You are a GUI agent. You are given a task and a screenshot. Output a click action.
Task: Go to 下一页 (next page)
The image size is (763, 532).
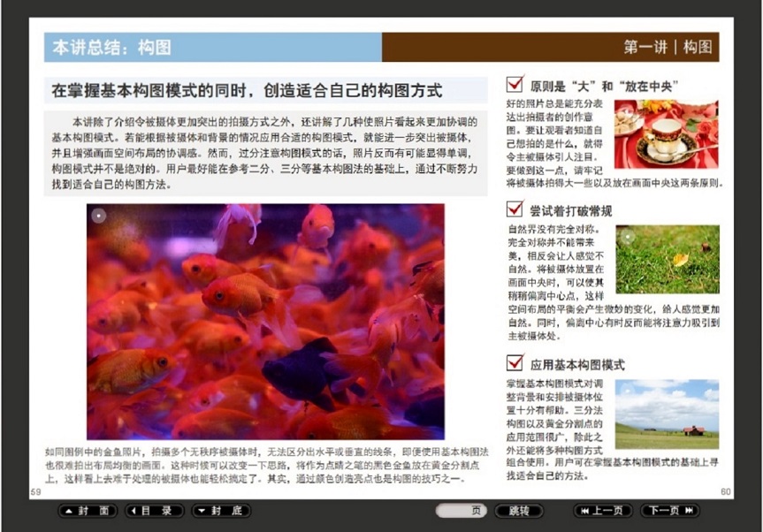coord(669,511)
